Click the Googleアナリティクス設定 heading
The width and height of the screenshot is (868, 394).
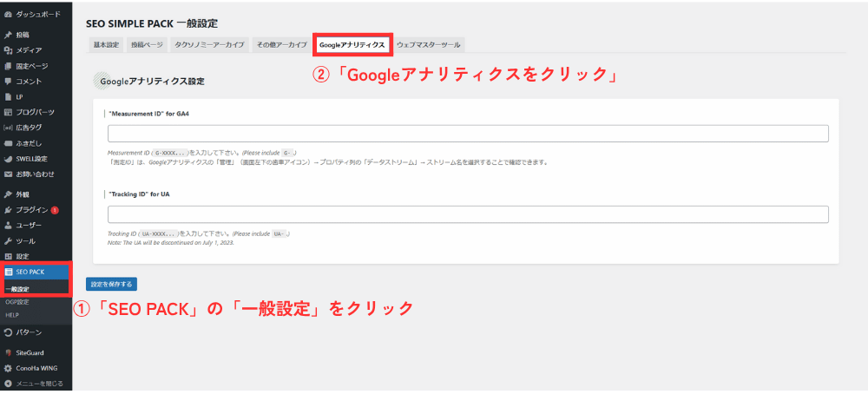click(152, 82)
